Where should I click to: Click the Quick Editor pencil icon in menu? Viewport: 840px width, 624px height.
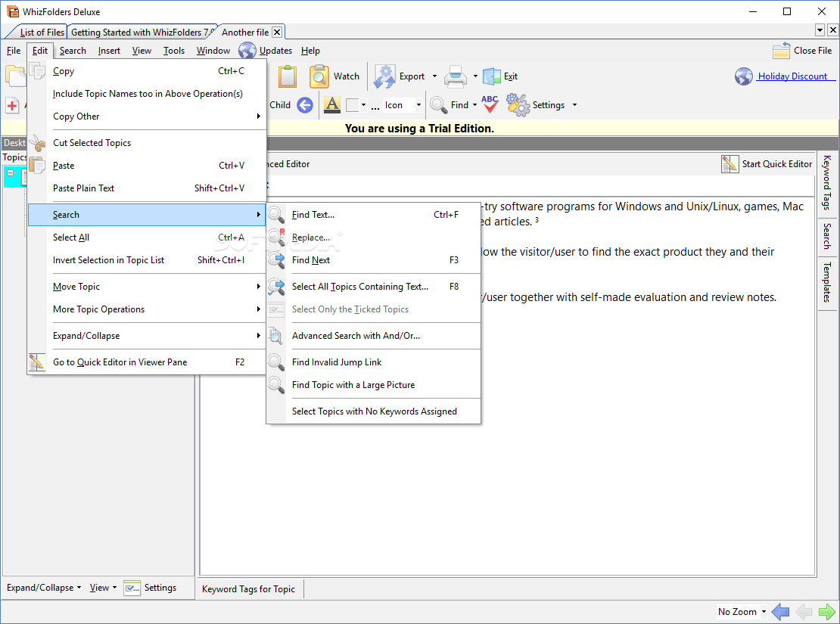(37, 362)
